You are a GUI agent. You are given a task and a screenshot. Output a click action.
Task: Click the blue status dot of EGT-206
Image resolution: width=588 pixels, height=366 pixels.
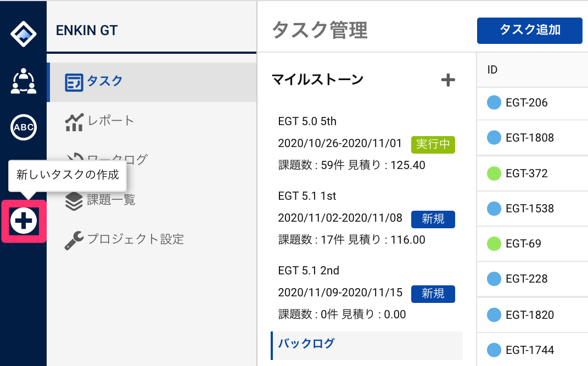pos(494,103)
